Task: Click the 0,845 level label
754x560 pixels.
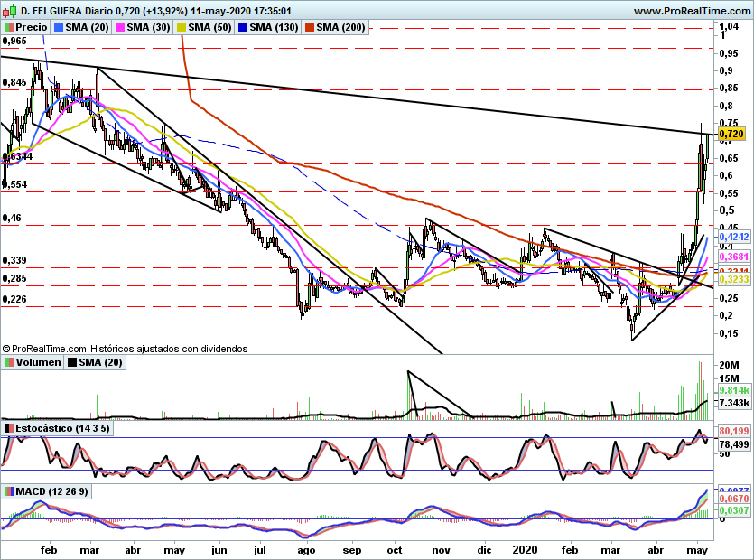Action: point(14,83)
